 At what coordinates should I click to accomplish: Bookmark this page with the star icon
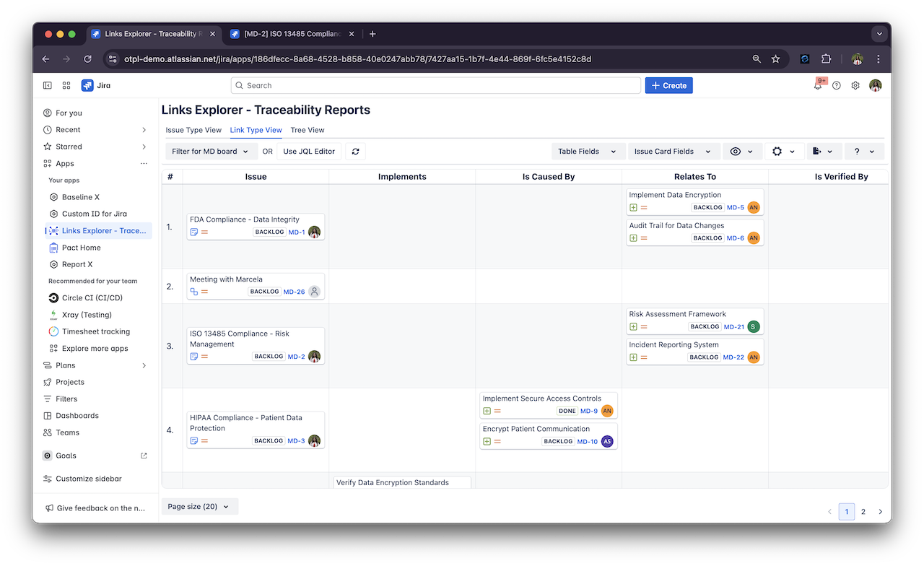tap(775, 59)
